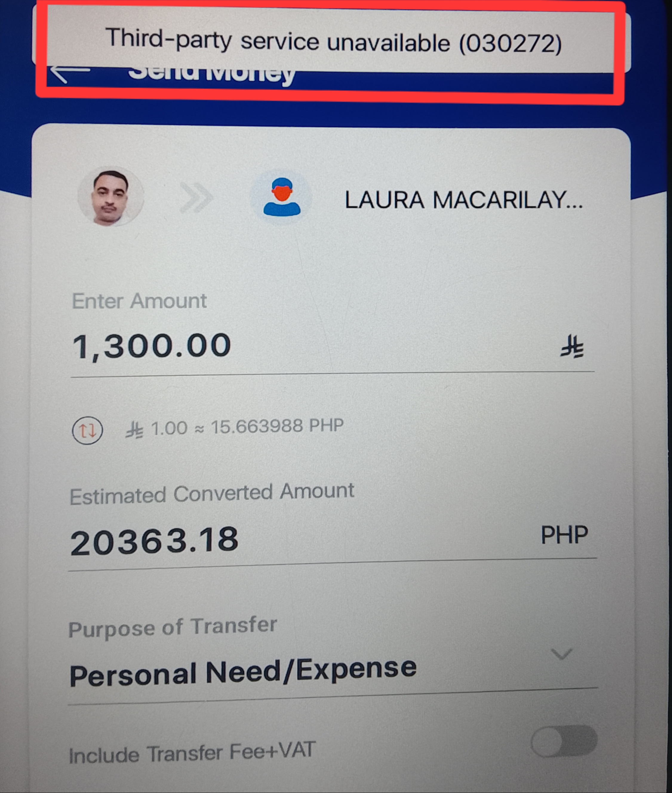
Task: Tap the sender's profile photo
Action: click(x=110, y=197)
